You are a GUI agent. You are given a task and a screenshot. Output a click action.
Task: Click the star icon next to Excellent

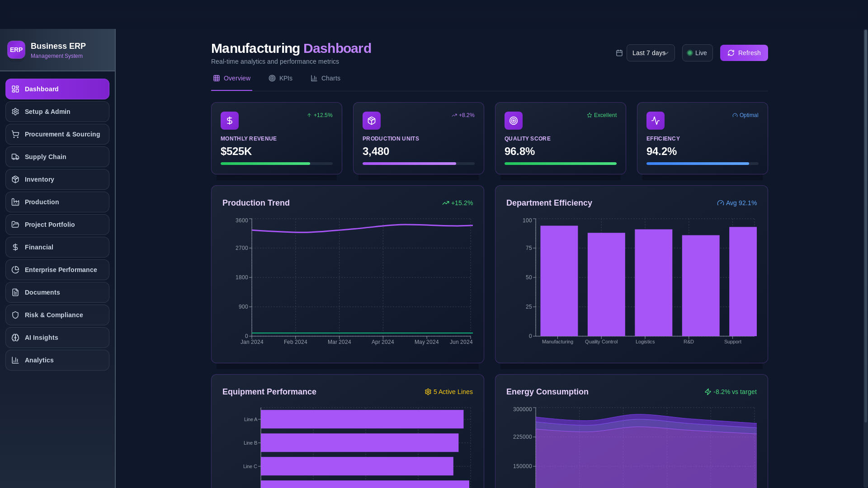coord(590,115)
